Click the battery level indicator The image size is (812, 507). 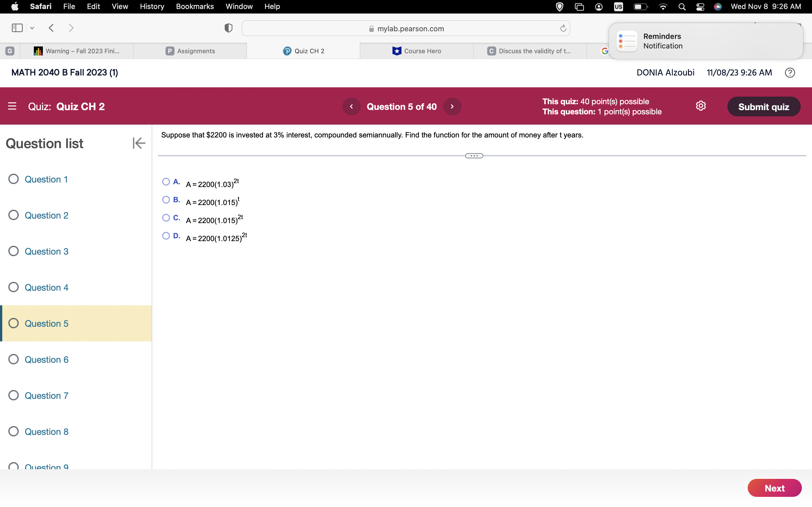pos(640,6)
